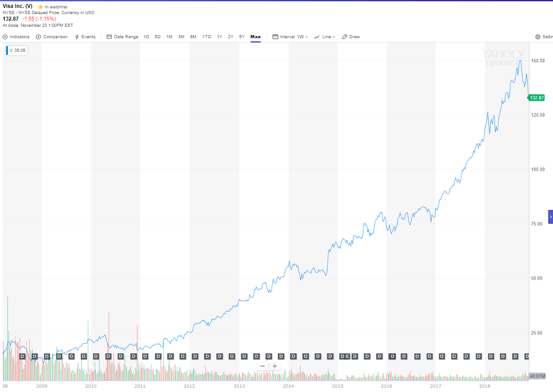This screenshot has height=392, width=553.
Task: Select the 1D range
Action: [147, 37]
